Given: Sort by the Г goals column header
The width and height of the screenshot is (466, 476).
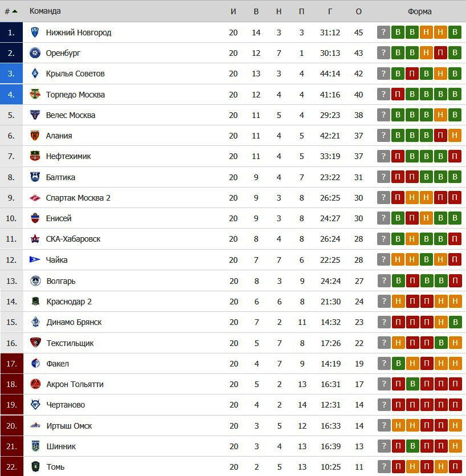Looking at the screenshot, I should (x=330, y=11).
